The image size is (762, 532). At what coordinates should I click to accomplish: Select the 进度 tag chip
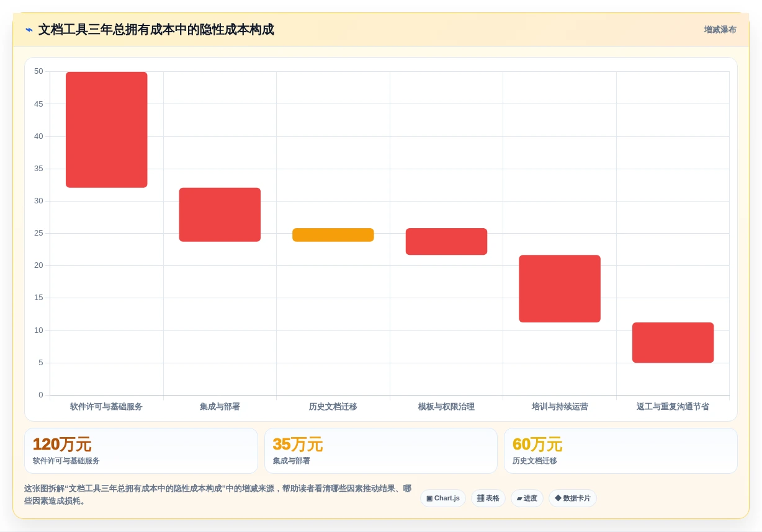527,499
